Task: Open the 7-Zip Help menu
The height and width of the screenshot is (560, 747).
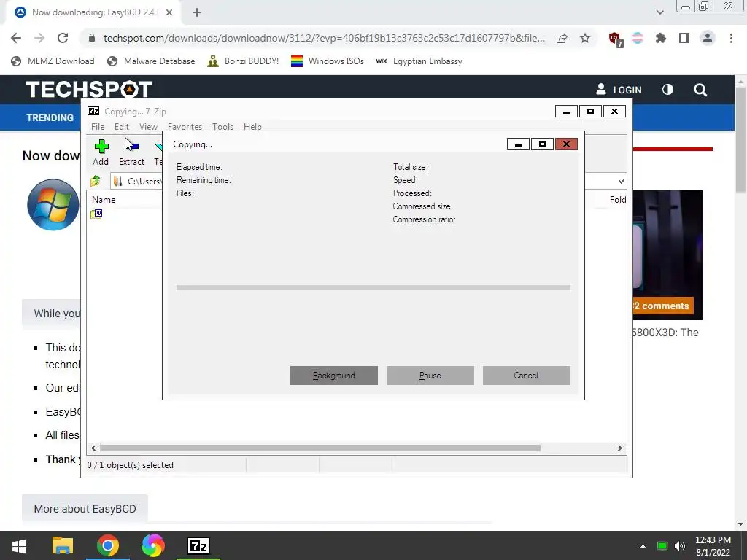Action: pyautogui.click(x=252, y=127)
